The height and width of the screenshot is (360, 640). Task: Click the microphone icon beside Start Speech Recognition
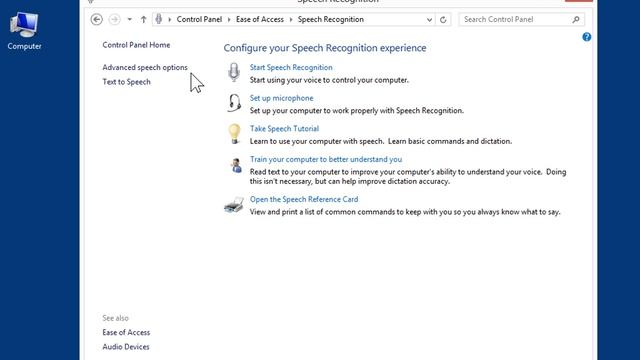click(234, 72)
